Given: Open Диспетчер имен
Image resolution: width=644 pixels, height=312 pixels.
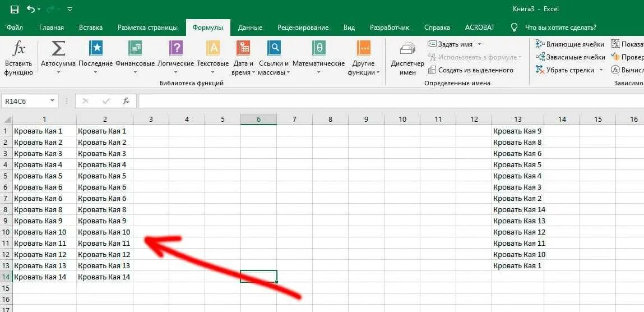Looking at the screenshot, I should tap(407, 58).
